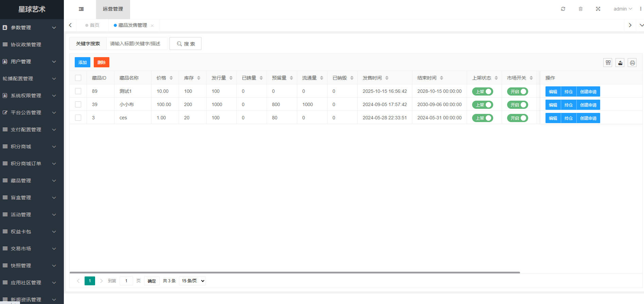The height and width of the screenshot is (304, 644).
Task: Check the box for row 小小布
Action: pyautogui.click(x=78, y=104)
